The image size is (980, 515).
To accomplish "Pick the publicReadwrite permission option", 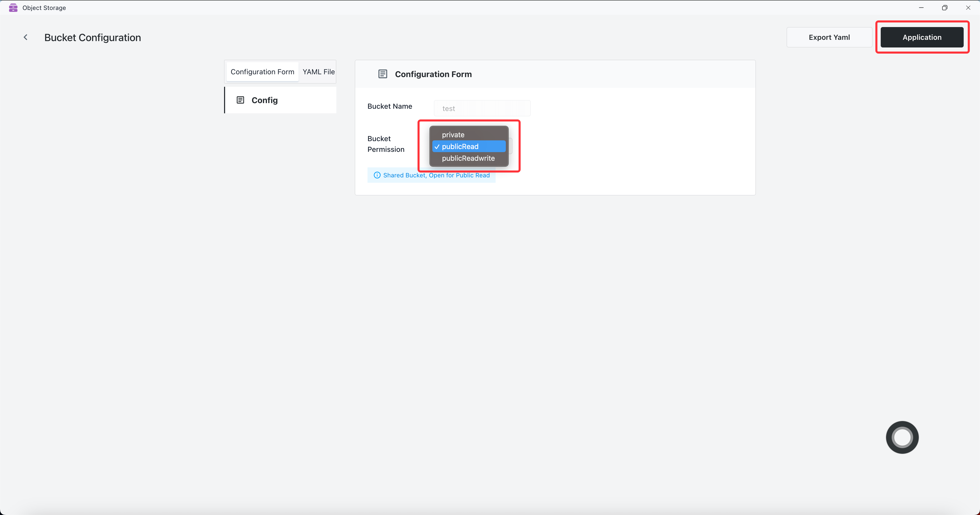I will (469, 158).
